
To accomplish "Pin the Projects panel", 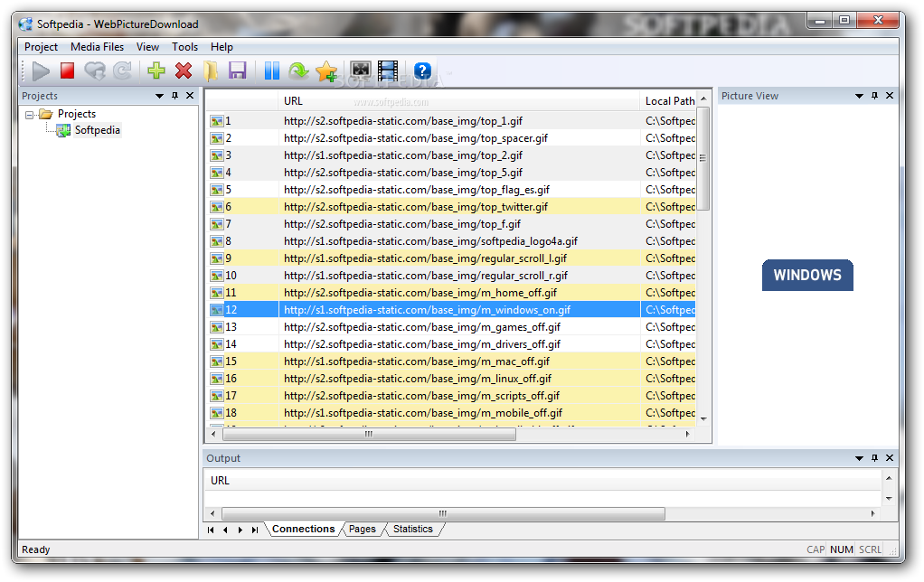I will coord(175,96).
